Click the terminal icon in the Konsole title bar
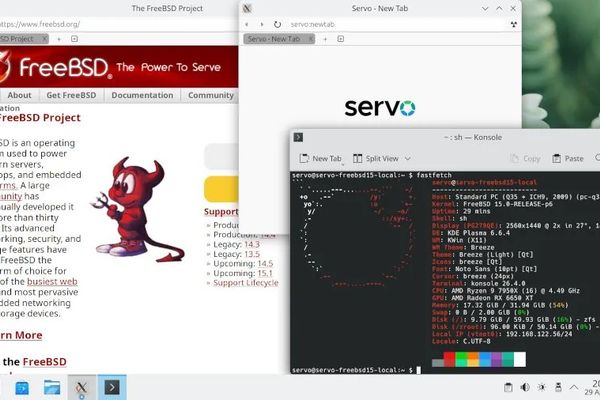The width and height of the screenshot is (600, 400). coord(298,137)
